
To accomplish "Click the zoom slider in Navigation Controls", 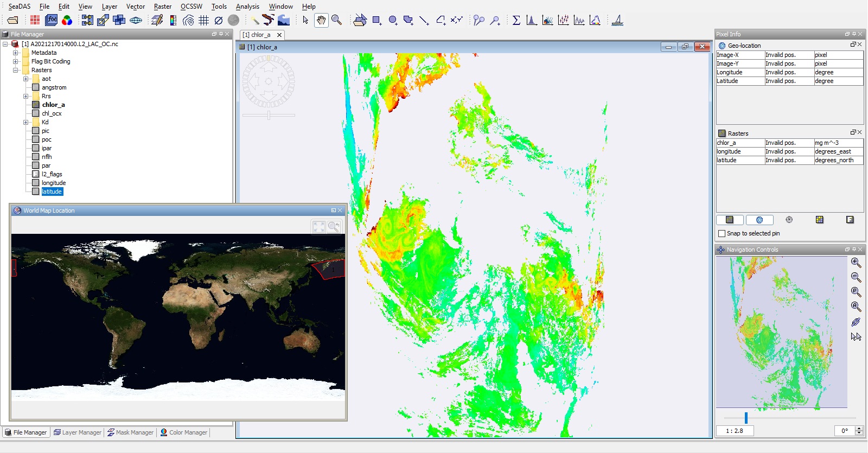I will tap(746, 418).
